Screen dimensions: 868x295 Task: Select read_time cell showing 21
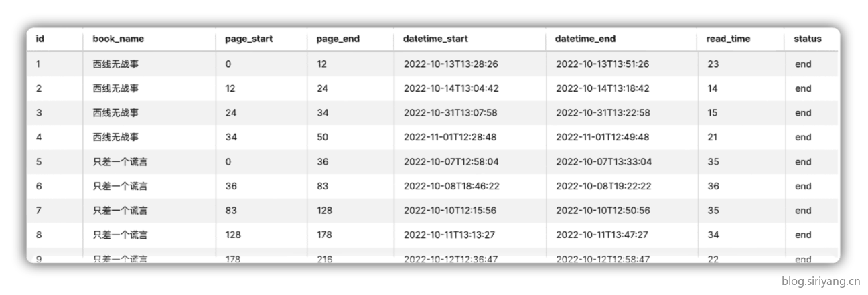pos(712,137)
